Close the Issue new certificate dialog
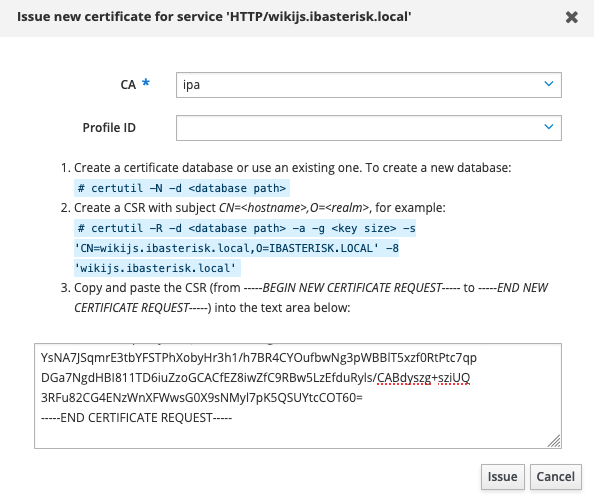 coord(571,17)
